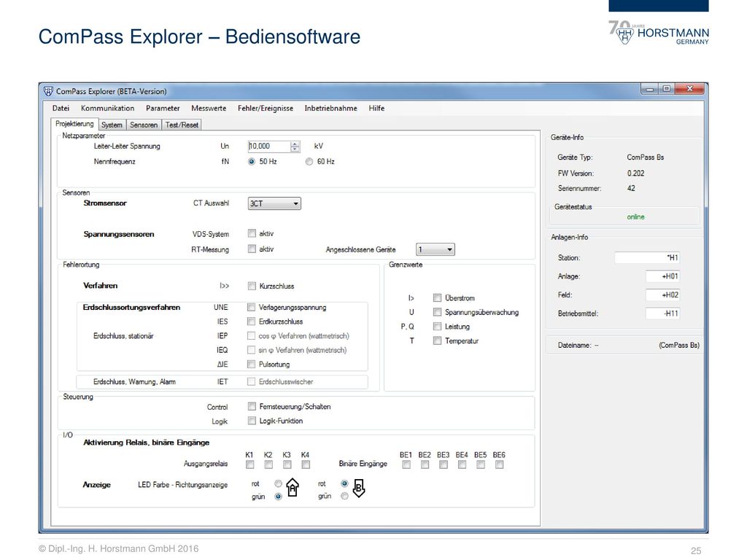Enable the Spannungsüberwachung checkbox

coord(437,312)
